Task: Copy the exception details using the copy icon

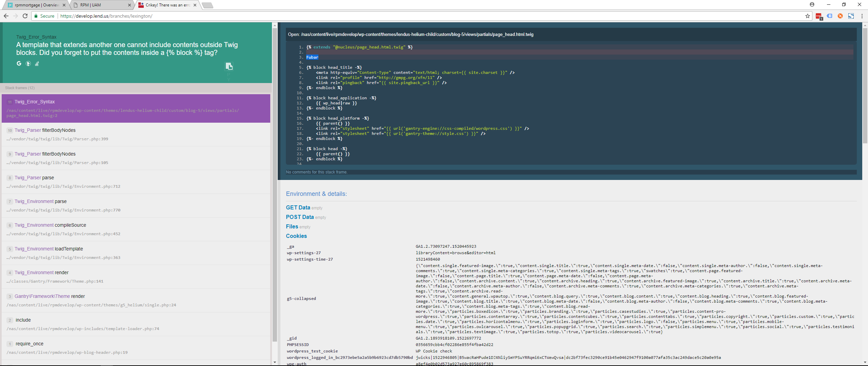Action: click(x=229, y=66)
